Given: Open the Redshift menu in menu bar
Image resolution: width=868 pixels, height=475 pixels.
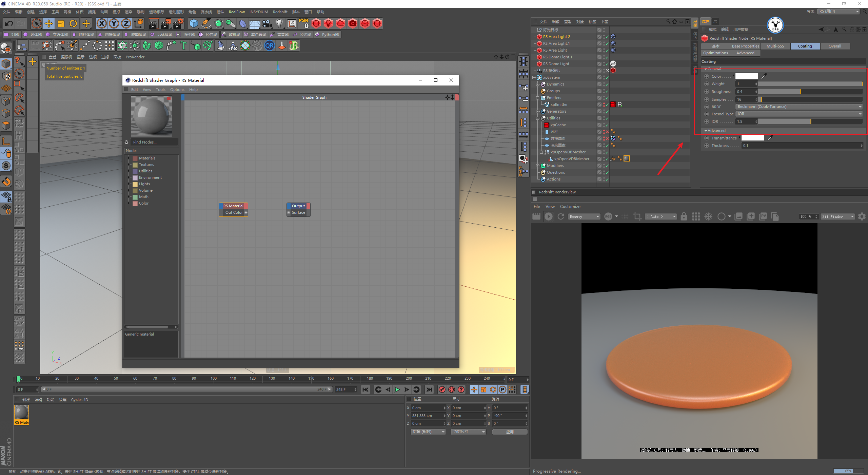Looking at the screenshot, I should point(280,12).
